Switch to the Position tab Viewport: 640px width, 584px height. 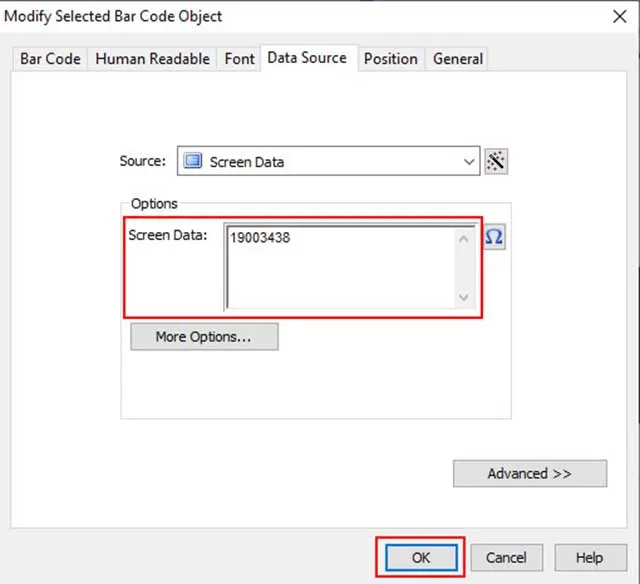[x=390, y=59]
